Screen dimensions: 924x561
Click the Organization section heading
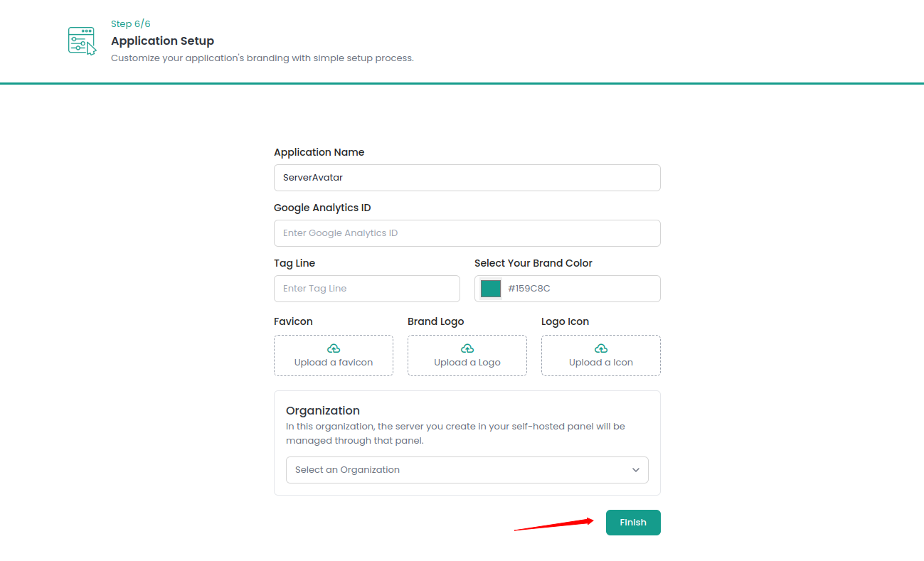coord(323,410)
